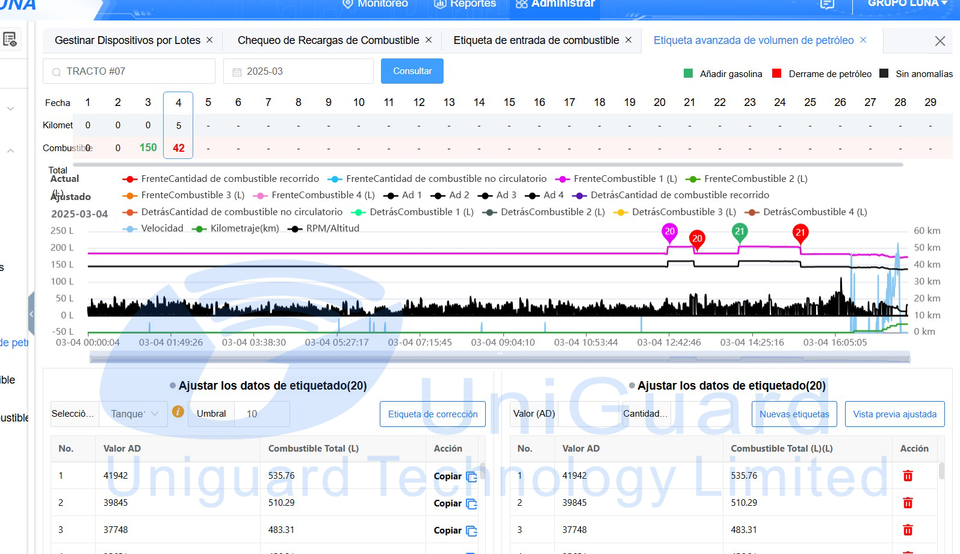Image resolution: width=960 pixels, height=554 pixels.
Task: Click the red 42 fuel value
Action: click(x=178, y=148)
